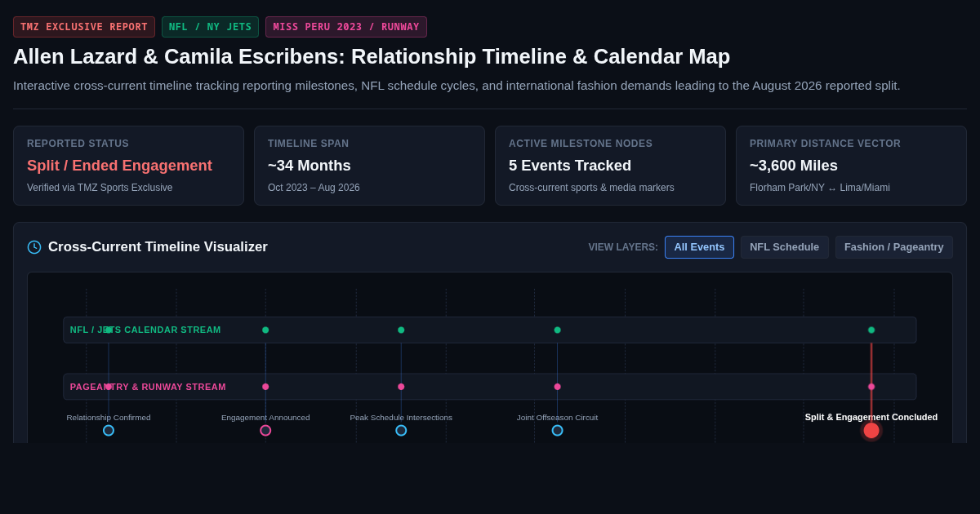Switch view layer to NFL Schedule

(784, 247)
